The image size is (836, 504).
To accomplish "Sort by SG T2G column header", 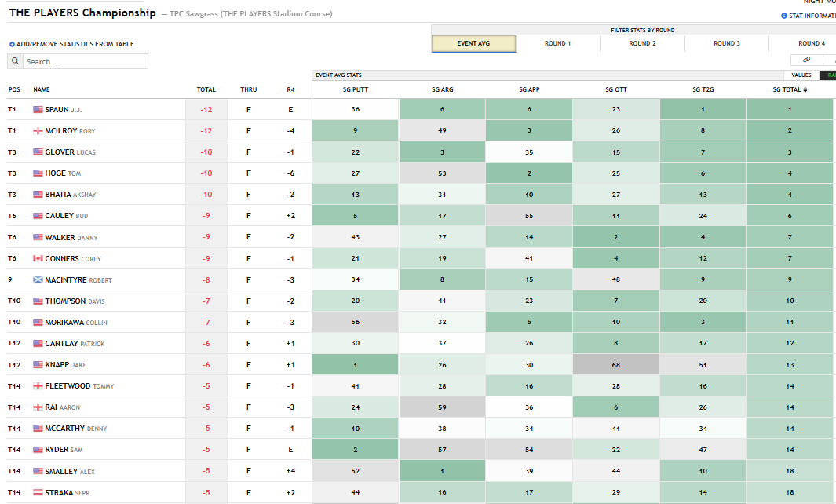I will [x=703, y=89].
